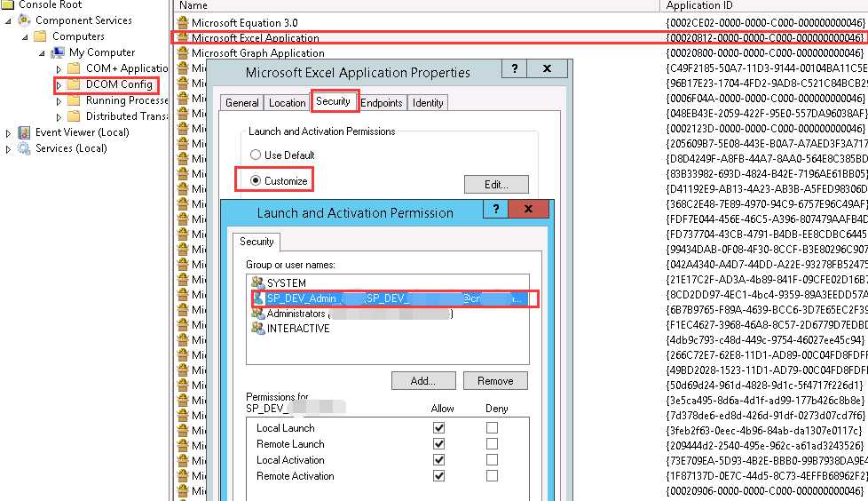Screen dimensions: 868x501
Task: Click the Event Viewer (Local) icon
Action: (24, 132)
